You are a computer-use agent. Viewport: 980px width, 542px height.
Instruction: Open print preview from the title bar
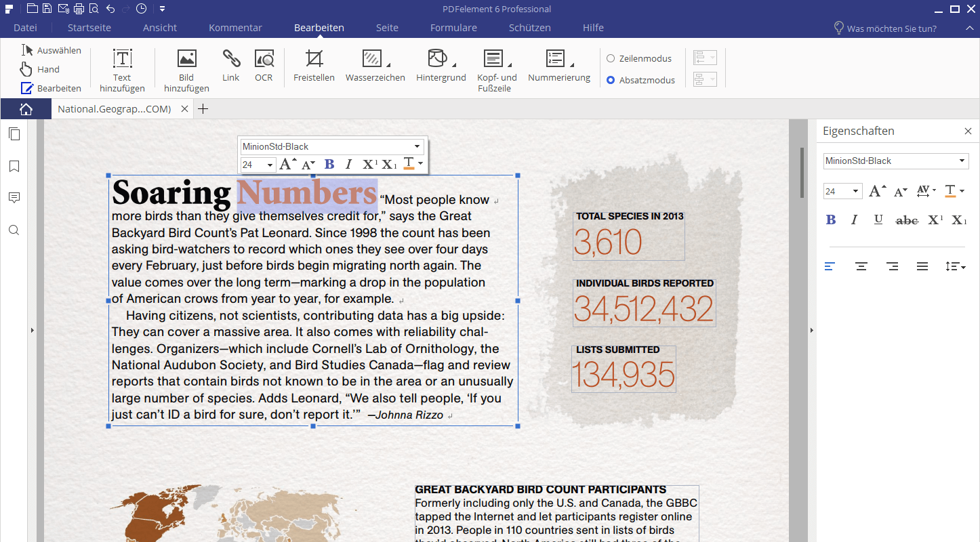coord(94,9)
